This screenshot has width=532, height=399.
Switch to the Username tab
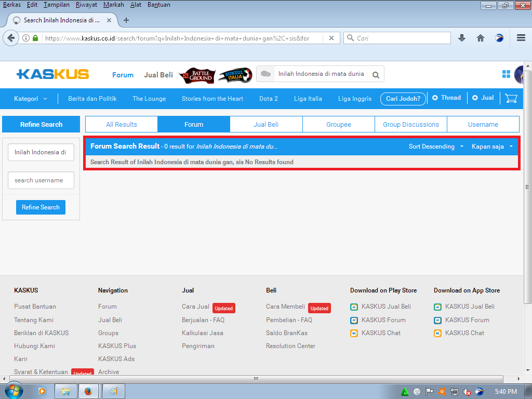click(x=483, y=125)
